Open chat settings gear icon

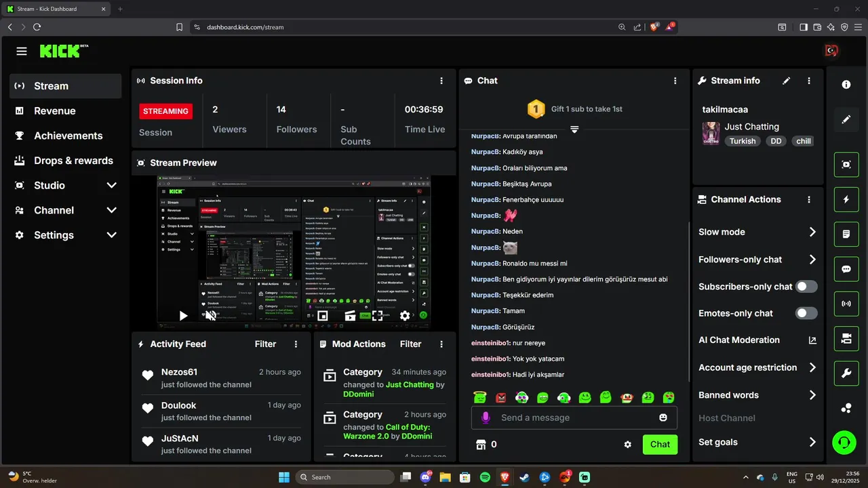(628, 445)
